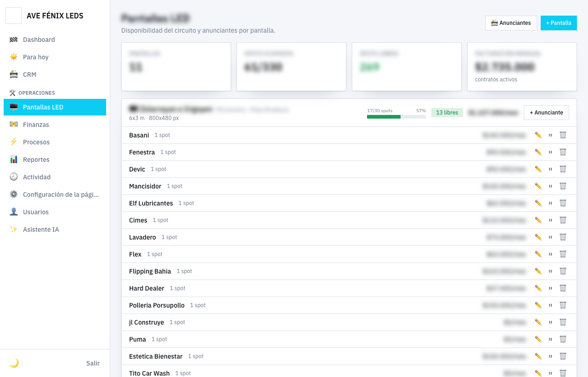The image size is (588, 377).
Task: Click the AVE FÉNIX LEDS logo box
Action: coord(14,16)
